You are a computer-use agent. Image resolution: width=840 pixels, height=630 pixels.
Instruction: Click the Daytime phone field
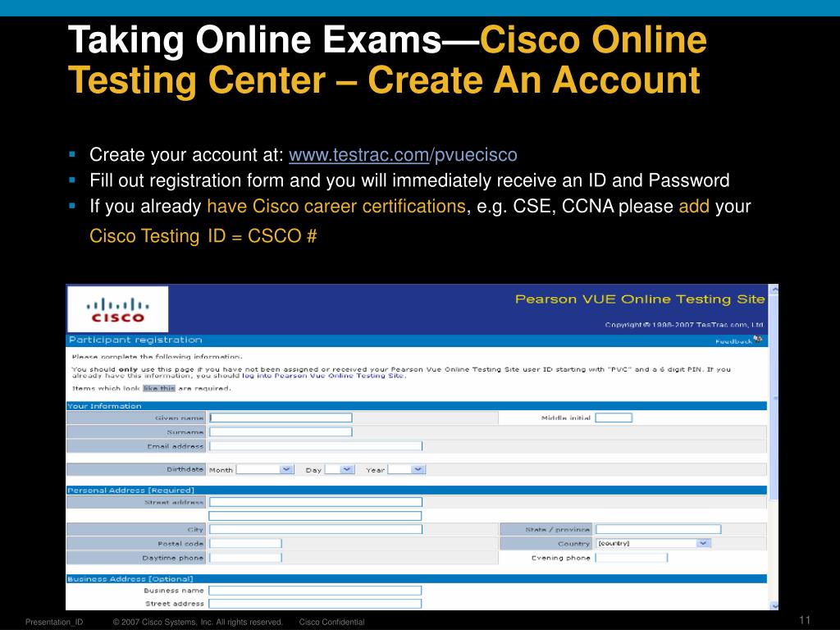245,558
